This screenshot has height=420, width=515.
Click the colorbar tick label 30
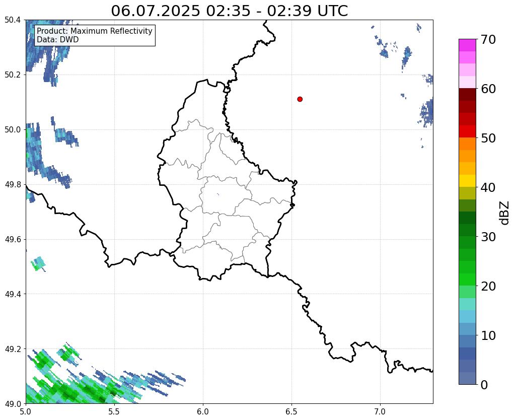pyautogui.click(x=488, y=237)
